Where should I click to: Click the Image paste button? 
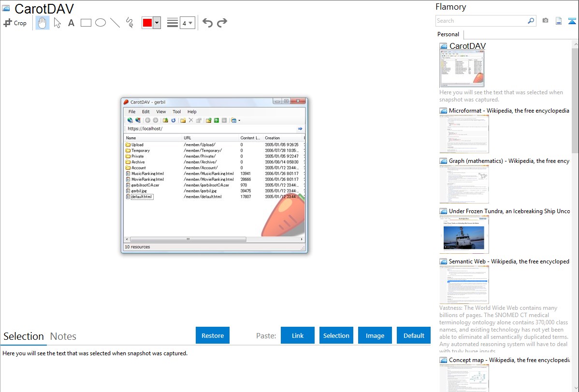(x=375, y=335)
